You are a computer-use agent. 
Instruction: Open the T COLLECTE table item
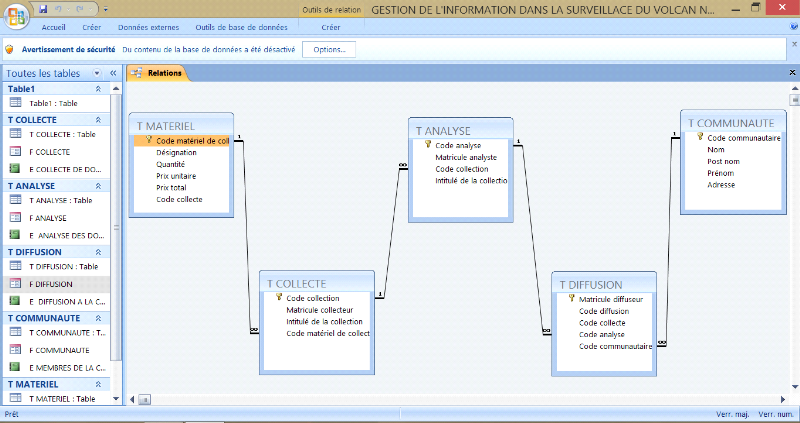60,134
